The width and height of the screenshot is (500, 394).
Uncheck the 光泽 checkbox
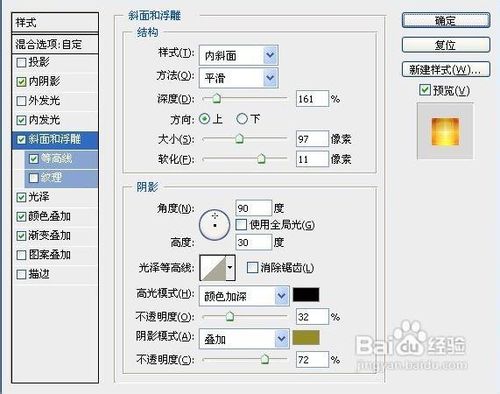click(x=21, y=197)
